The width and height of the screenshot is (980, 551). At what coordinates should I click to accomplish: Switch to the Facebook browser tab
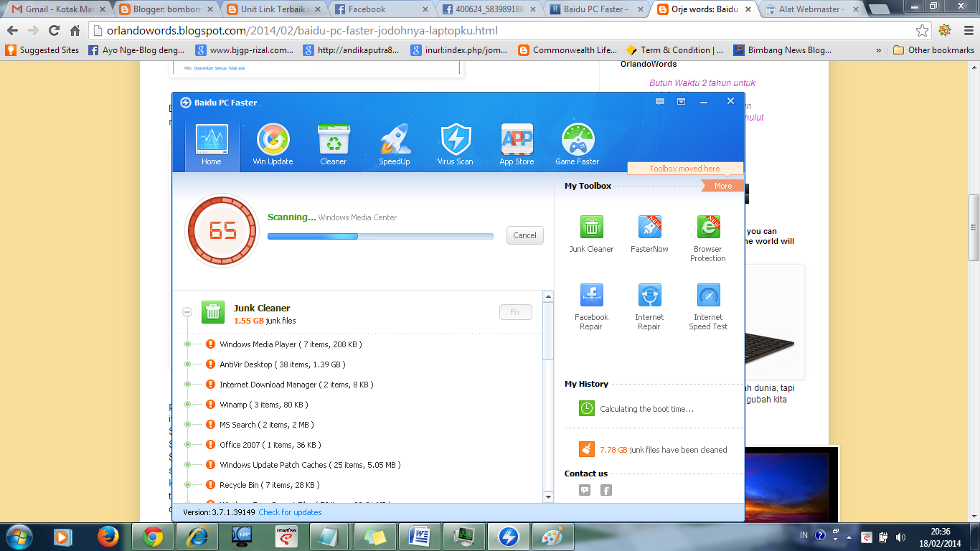coord(380,9)
